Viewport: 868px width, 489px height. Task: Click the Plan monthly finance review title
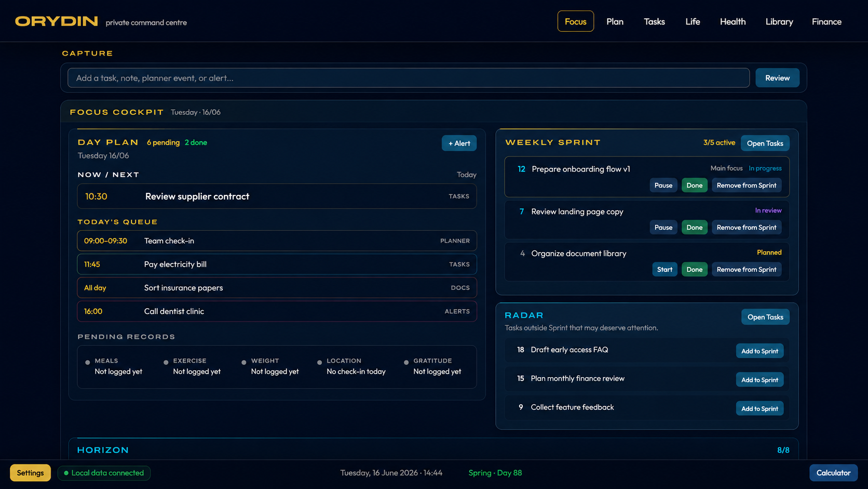(577, 378)
